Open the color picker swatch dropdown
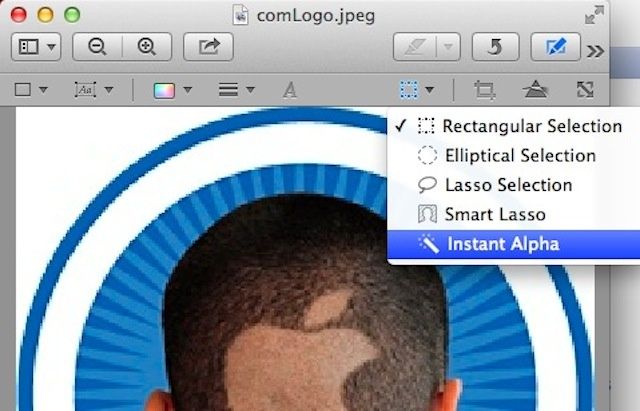Viewport: 640px width, 411px height. 172,90
